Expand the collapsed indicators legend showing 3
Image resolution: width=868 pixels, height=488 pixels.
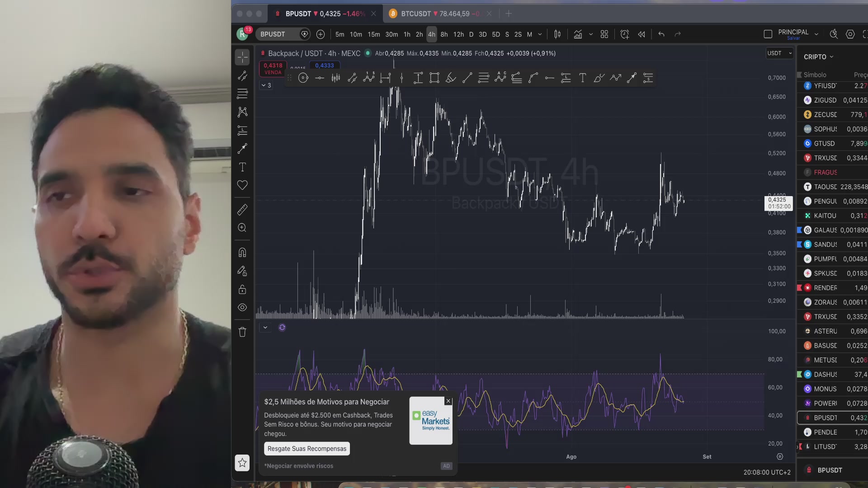[x=266, y=85]
